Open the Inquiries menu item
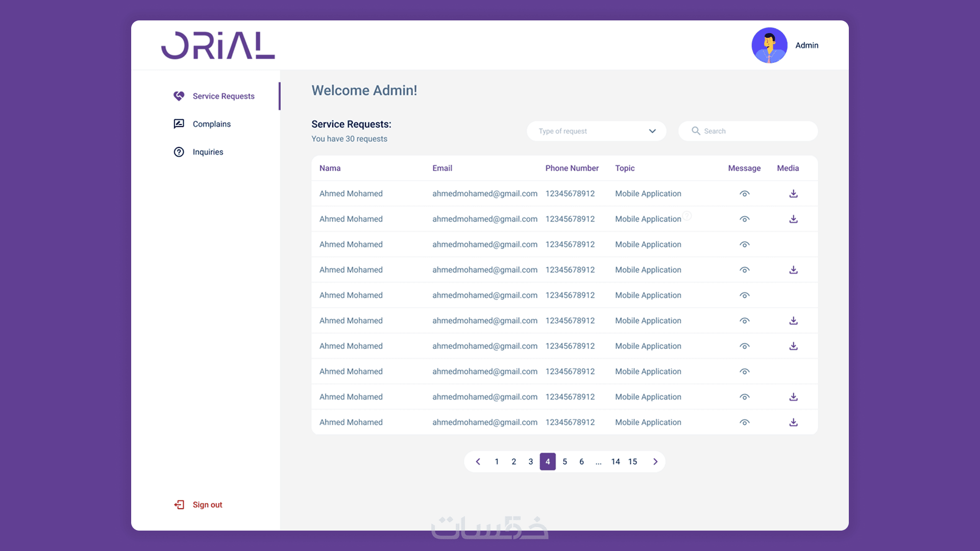Viewport: 980px width, 551px height. point(208,152)
